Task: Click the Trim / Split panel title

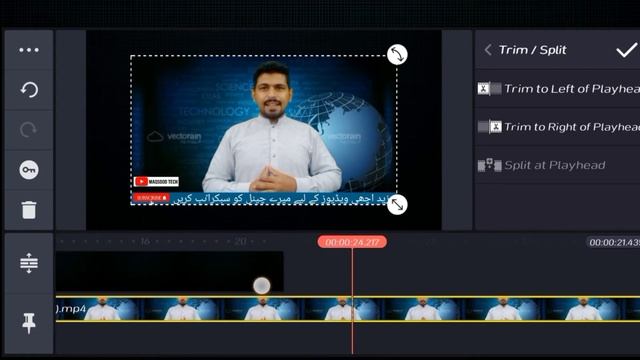Action: tap(533, 50)
